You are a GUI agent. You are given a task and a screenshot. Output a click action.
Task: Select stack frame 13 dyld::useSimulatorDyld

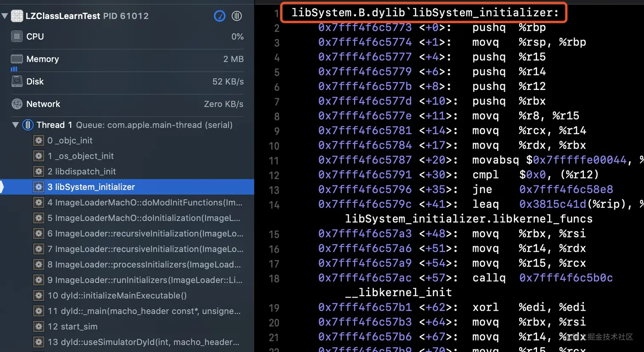point(127,342)
